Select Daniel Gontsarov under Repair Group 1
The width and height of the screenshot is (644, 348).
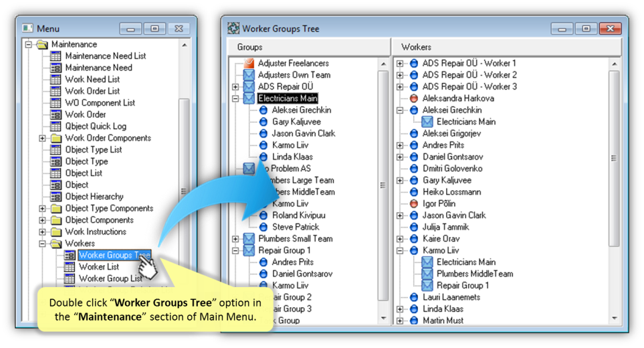pos(302,274)
